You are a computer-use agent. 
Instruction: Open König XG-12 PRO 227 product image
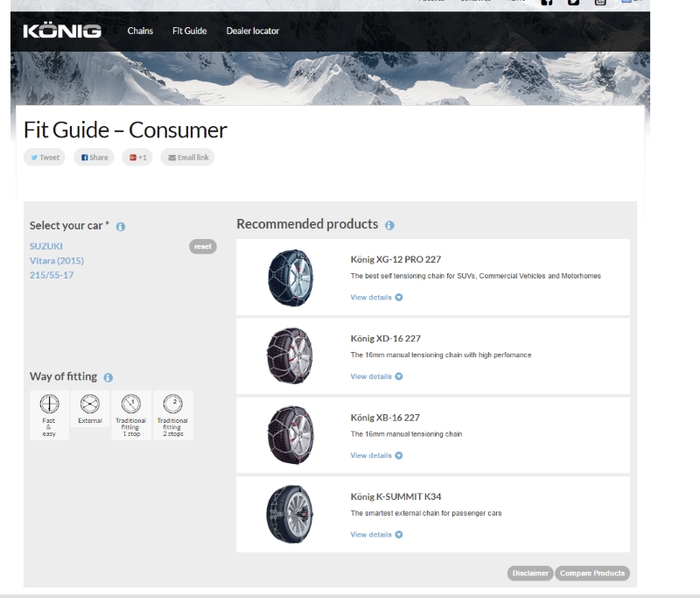tap(290, 278)
